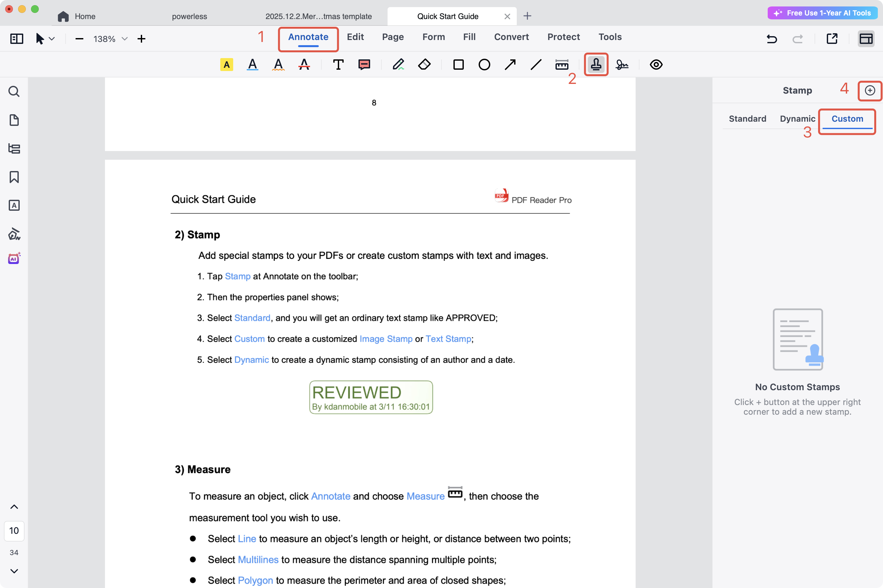Click the current page number field

pos(14,531)
